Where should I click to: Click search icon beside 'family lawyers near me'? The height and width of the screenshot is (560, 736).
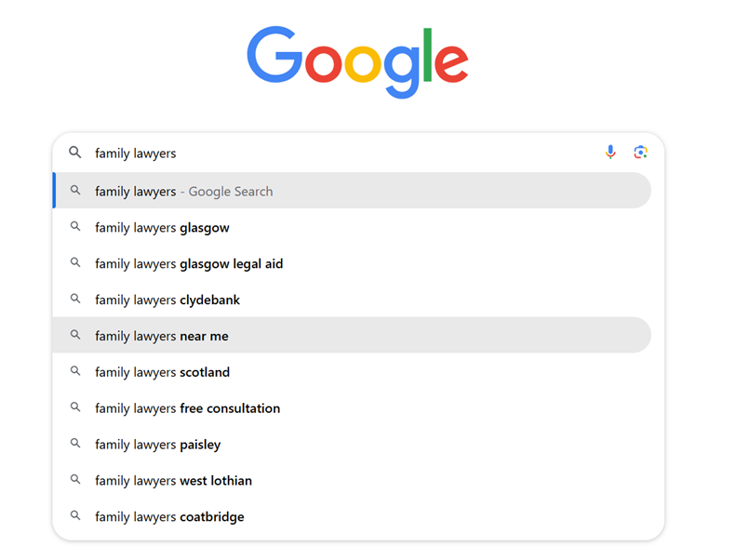coord(75,335)
